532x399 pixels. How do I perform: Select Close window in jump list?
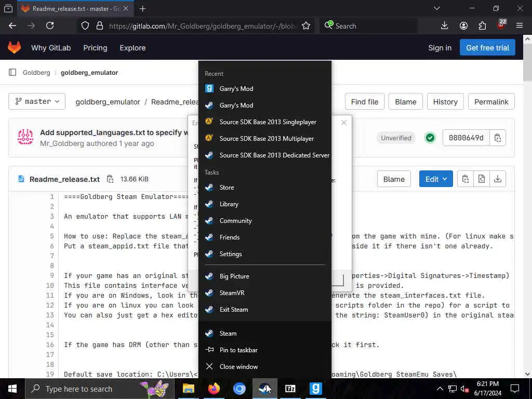click(x=264, y=366)
